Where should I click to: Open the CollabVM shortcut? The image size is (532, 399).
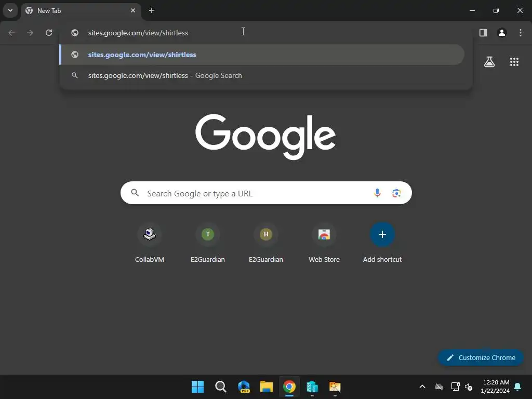pos(150,244)
